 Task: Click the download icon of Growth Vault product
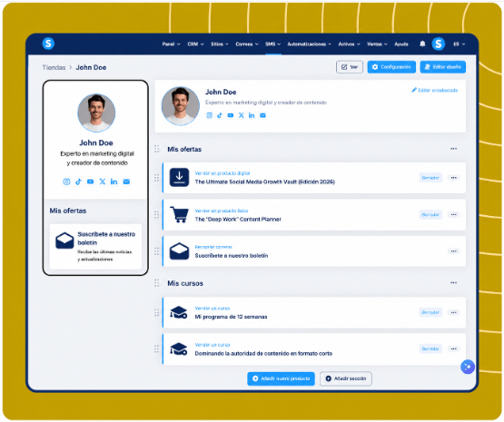[x=179, y=177]
